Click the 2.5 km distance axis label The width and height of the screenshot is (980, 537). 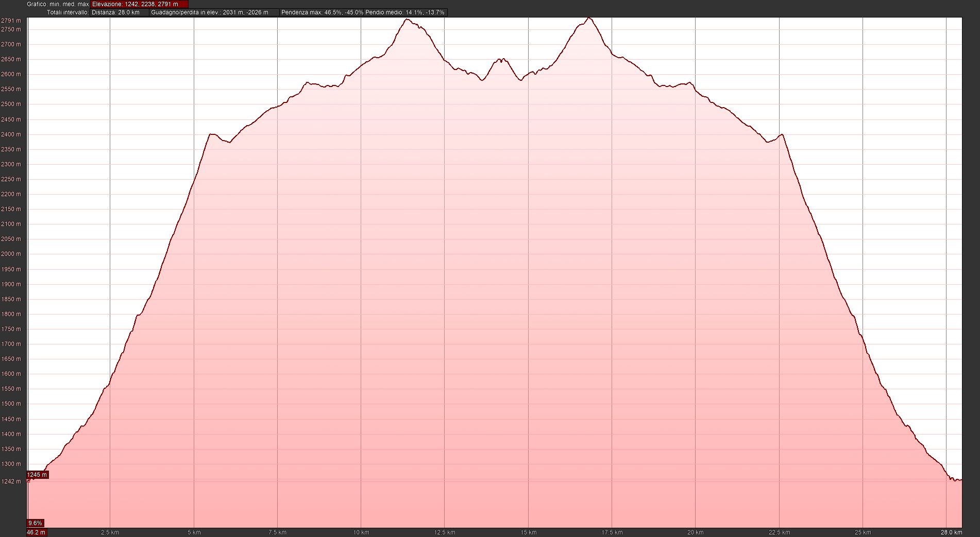coord(110,532)
